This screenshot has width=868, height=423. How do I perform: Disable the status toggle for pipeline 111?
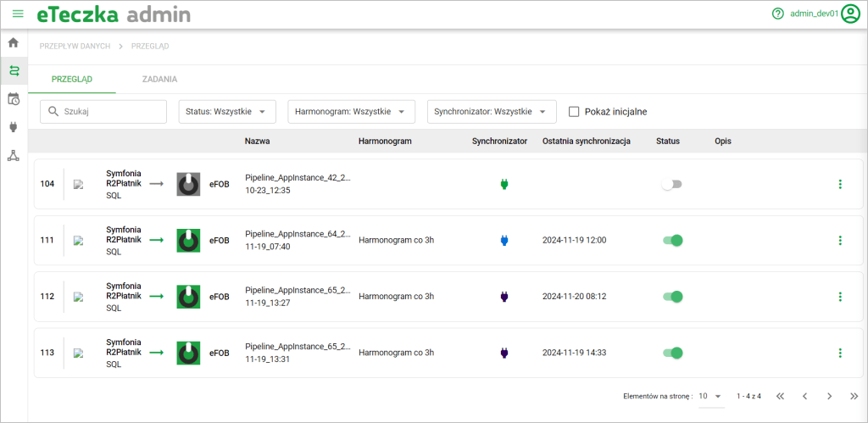tap(672, 240)
